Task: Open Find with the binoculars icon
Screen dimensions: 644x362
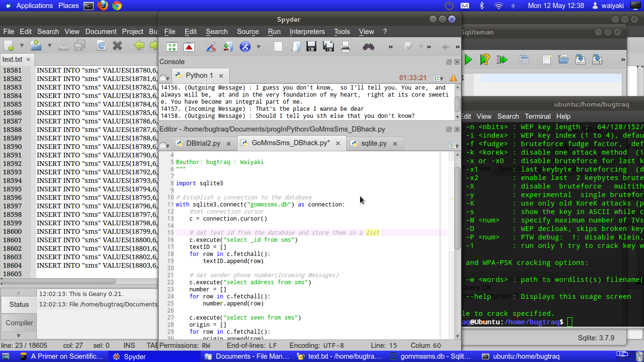Action: tap(368, 47)
